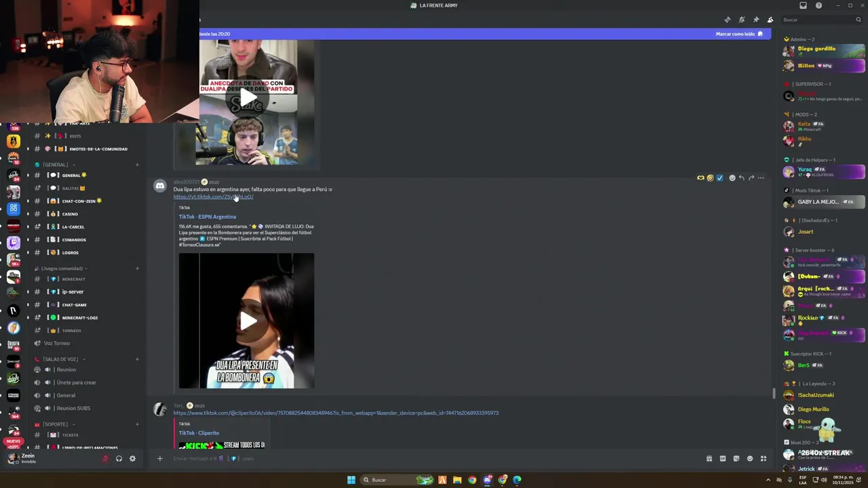The image size is (868, 488).
Task: Click Marcar como leído button
Action: [739, 34]
